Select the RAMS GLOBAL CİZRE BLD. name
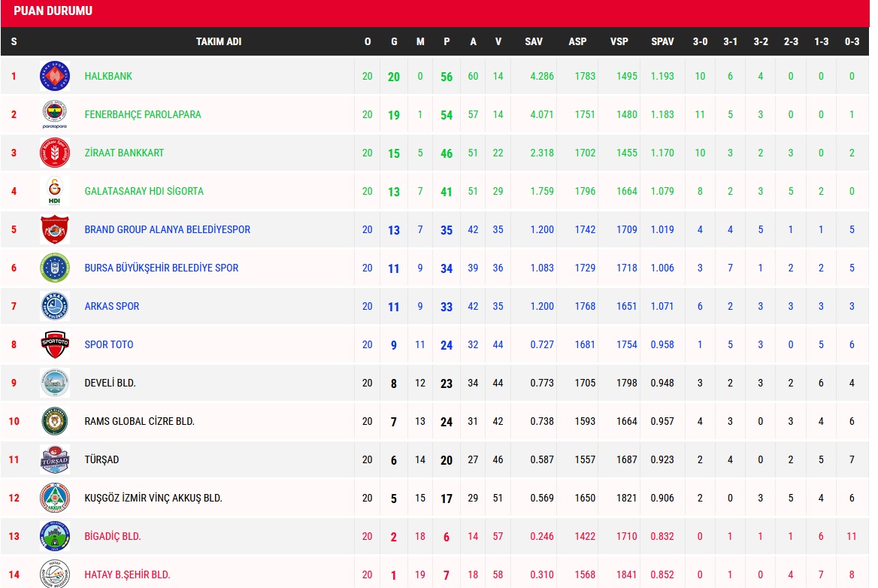Image resolution: width=878 pixels, height=588 pixels. (x=139, y=421)
